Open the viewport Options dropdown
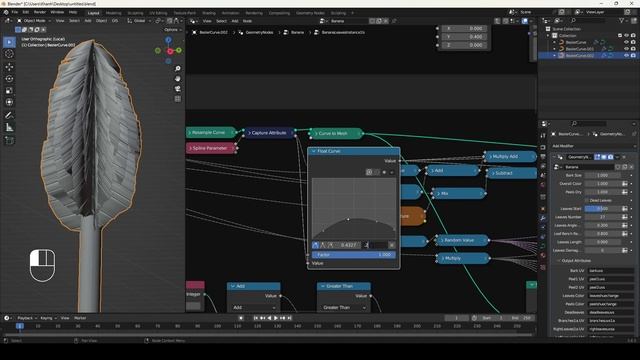Viewport: 640px width, 360px height. pyautogui.click(x=173, y=30)
